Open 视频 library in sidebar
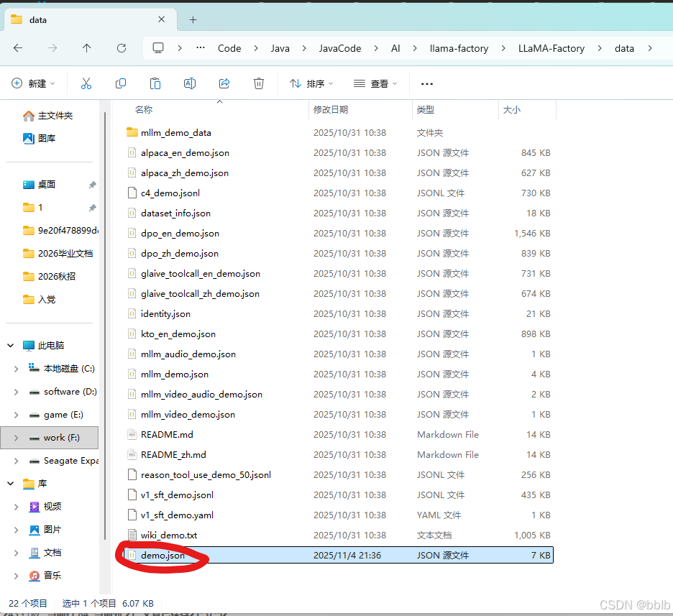673x616 pixels. (45, 507)
